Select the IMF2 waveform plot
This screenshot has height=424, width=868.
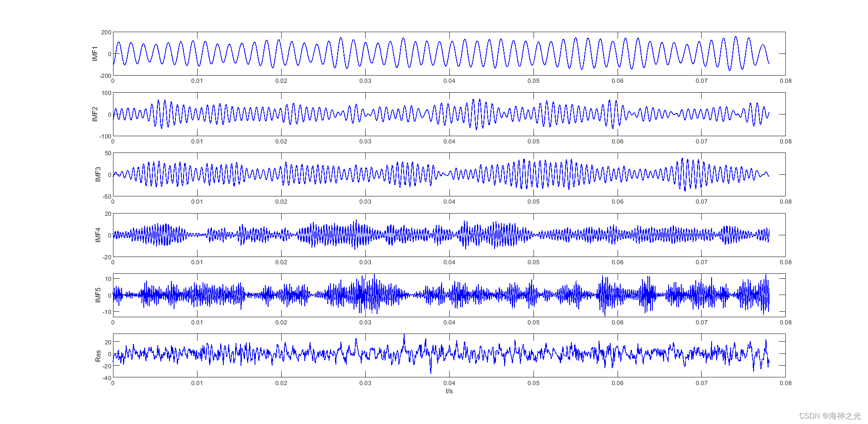[449, 114]
